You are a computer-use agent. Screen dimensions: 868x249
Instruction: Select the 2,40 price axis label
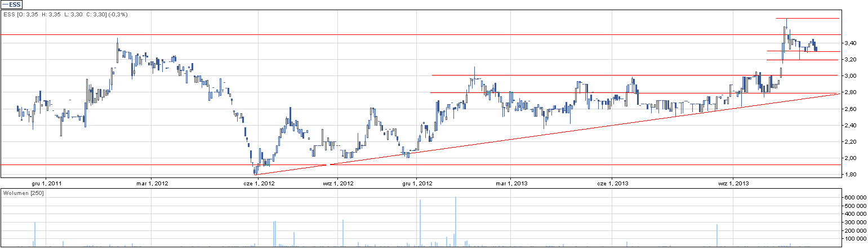point(849,125)
